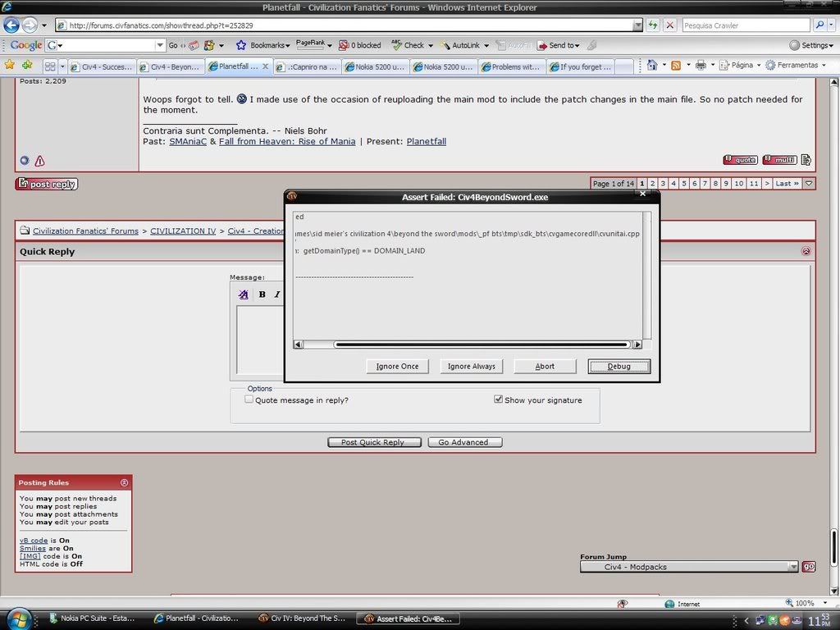Image resolution: width=840 pixels, height=630 pixels.
Task: Click Abort in assert dialog
Action: [x=545, y=366]
